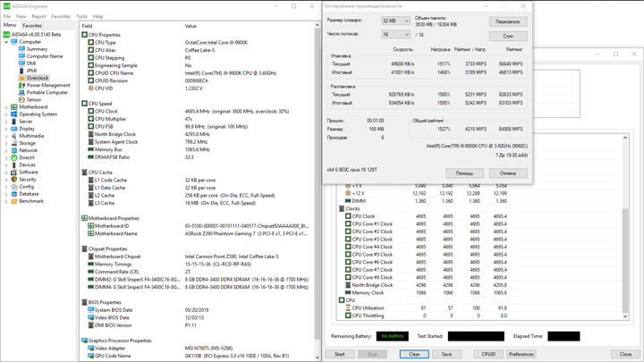Expand the Software tree node

point(6,173)
